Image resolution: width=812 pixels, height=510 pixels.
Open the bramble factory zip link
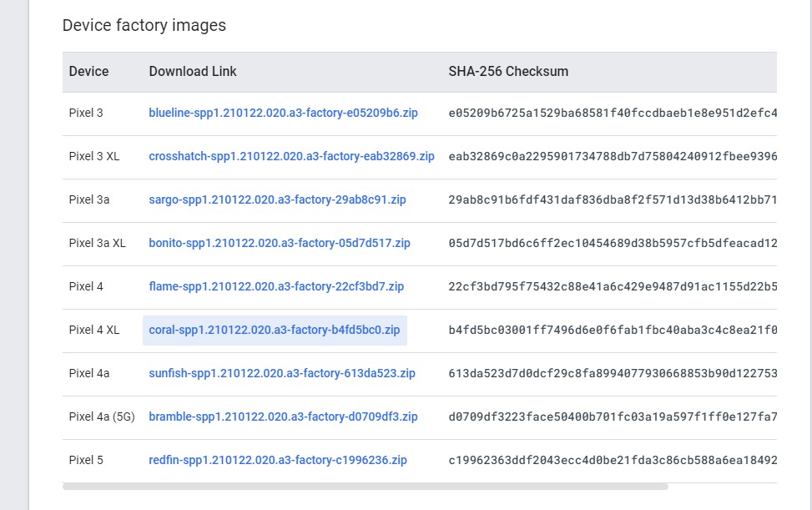tap(283, 417)
